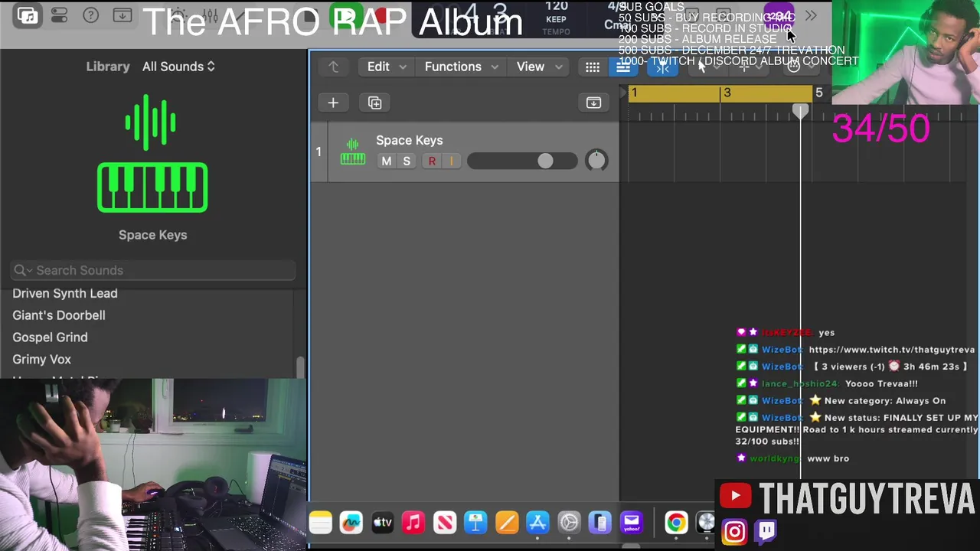This screenshot has height=551, width=980.
Task: Click the playhead handle on ruler
Action: point(800,112)
